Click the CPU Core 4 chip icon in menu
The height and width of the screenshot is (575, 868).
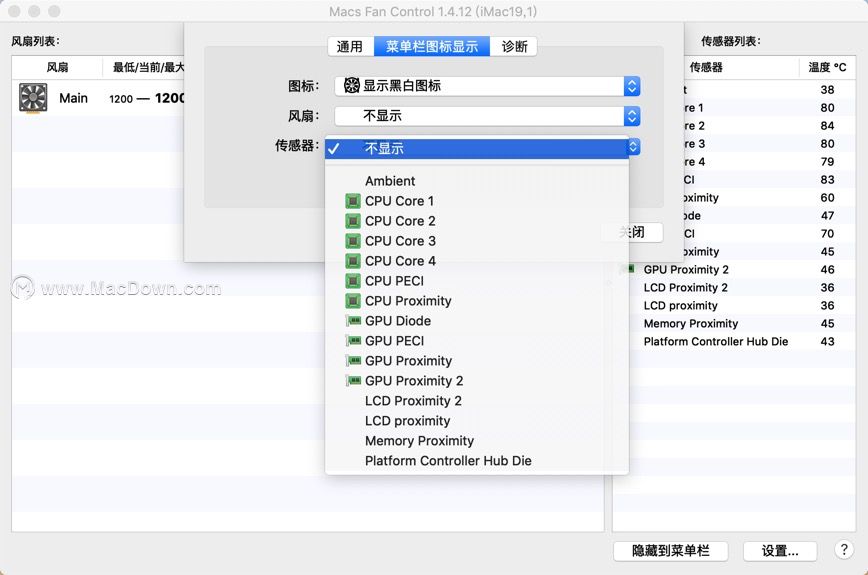[353, 261]
